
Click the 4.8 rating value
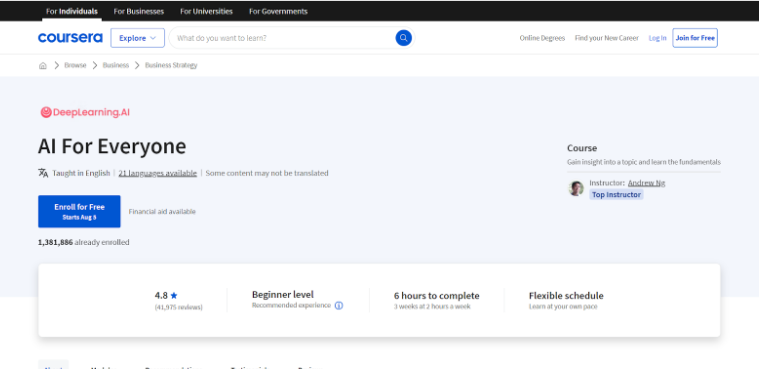(161, 295)
